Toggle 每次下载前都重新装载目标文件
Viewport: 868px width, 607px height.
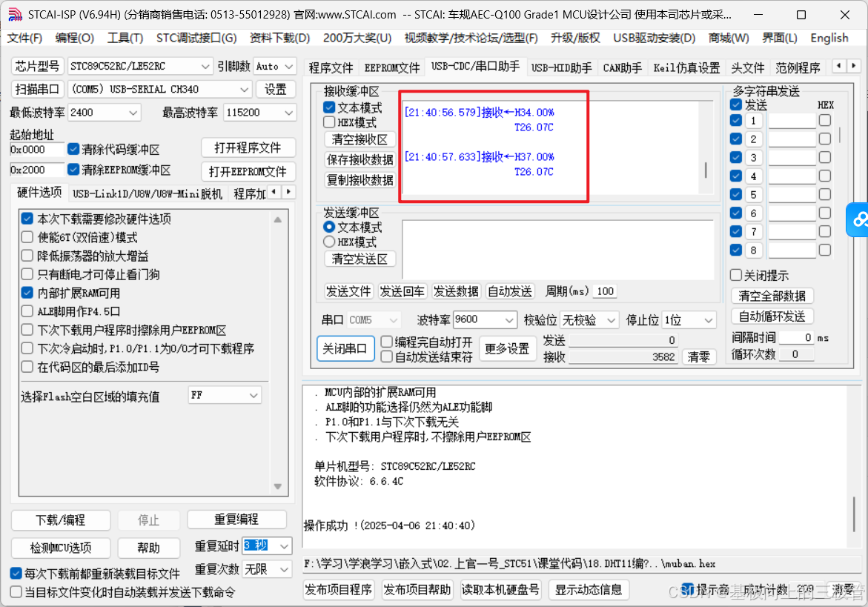coord(16,573)
